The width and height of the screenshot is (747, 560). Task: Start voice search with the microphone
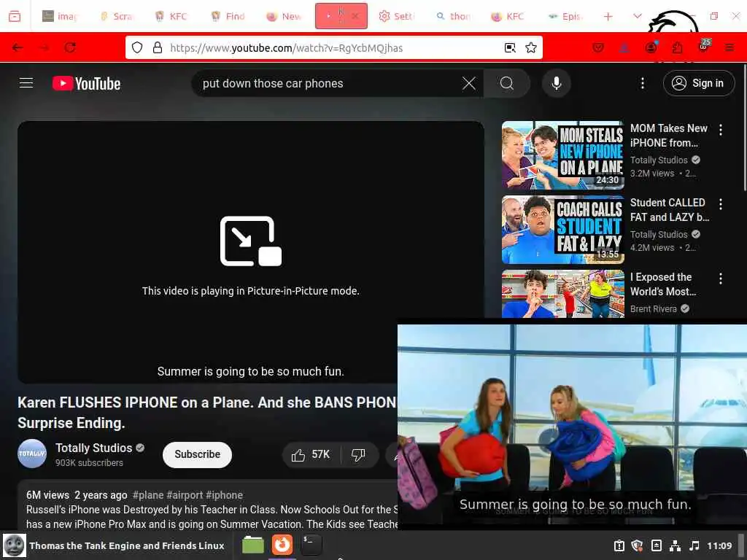pos(556,83)
